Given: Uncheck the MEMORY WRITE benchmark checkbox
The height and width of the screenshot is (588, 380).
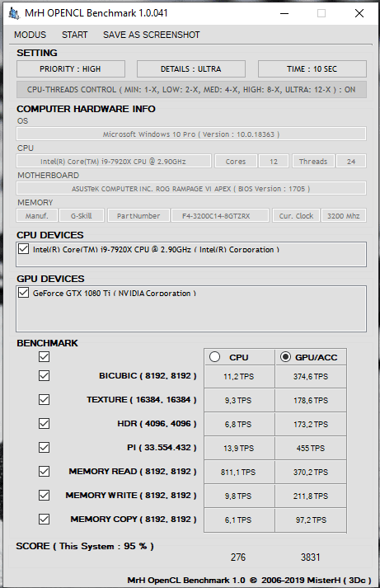Looking at the screenshot, I should [45, 495].
